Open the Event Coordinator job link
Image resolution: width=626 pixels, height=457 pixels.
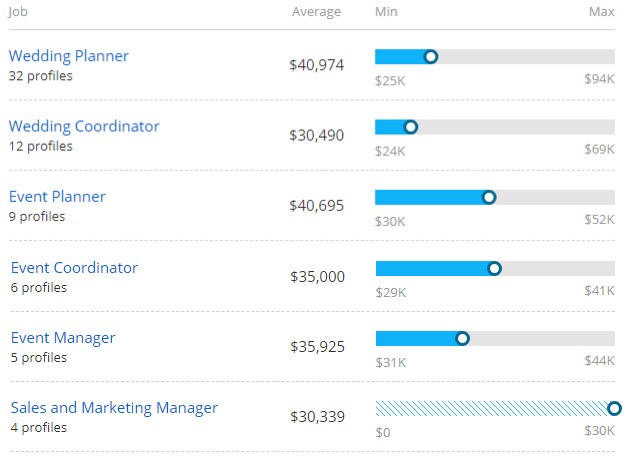point(74,267)
